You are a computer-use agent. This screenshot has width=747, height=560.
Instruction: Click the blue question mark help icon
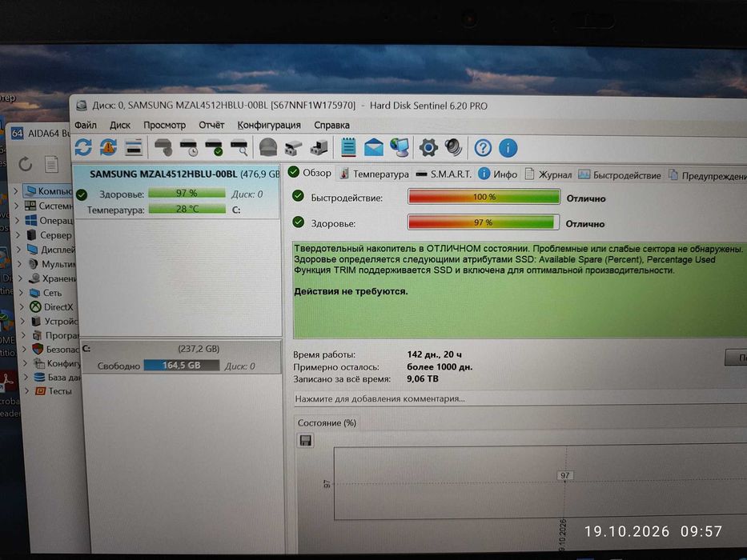point(483,148)
